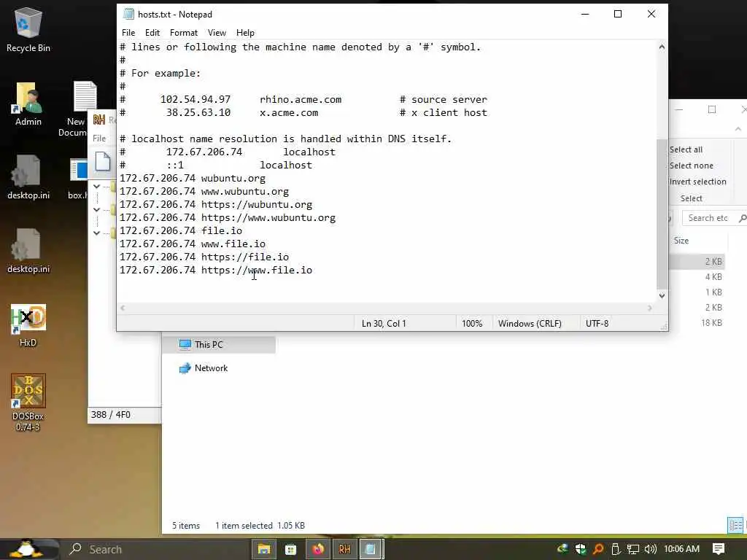Click 'UTF-8' in Notepad status bar

pyautogui.click(x=597, y=323)
